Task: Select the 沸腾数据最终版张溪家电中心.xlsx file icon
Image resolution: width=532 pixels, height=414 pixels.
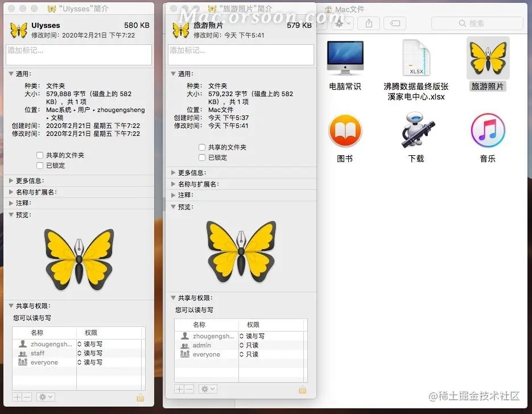Action: pyautogui.click(x=416, y=57)
